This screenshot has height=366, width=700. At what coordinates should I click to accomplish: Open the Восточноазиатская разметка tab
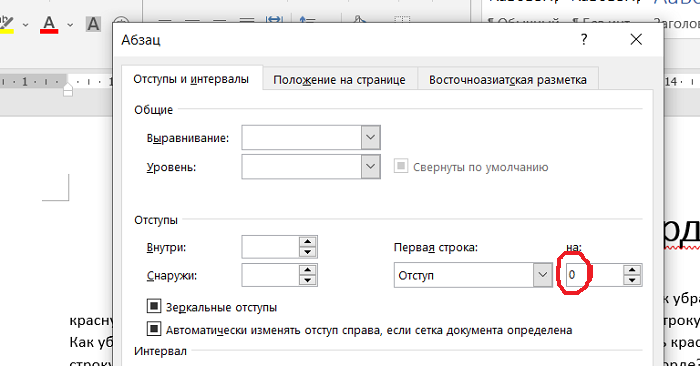tap(508, 79)
